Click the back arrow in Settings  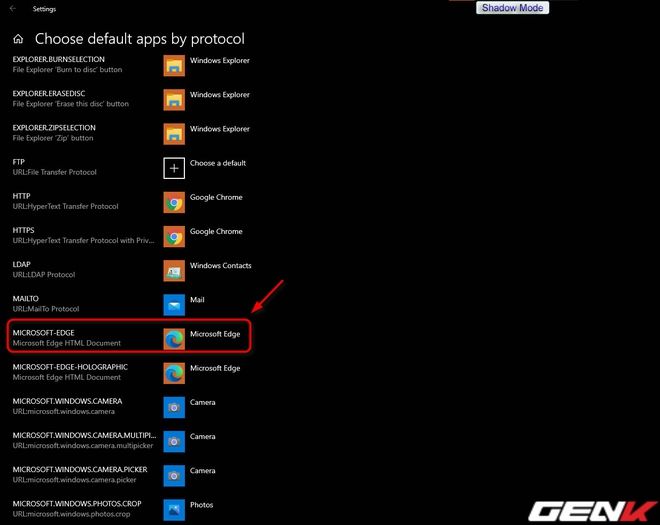tap(13, 8)
